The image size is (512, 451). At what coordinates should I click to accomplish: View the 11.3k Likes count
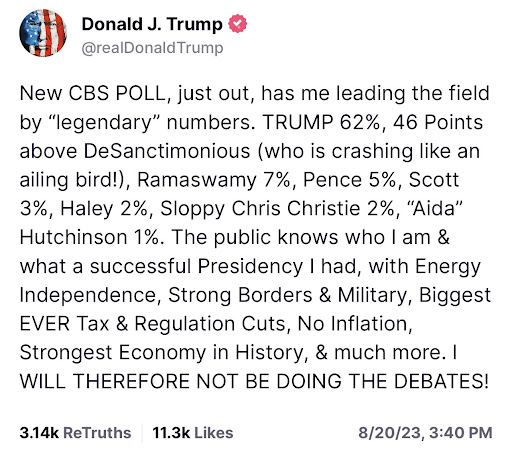click(x=171, y=433)
